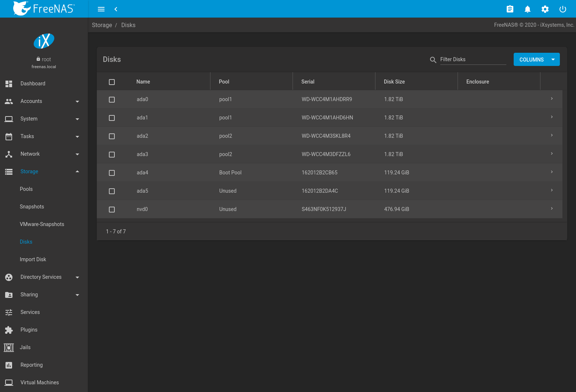
Task: Open the alerts bell icon
Action: point(527,9)
